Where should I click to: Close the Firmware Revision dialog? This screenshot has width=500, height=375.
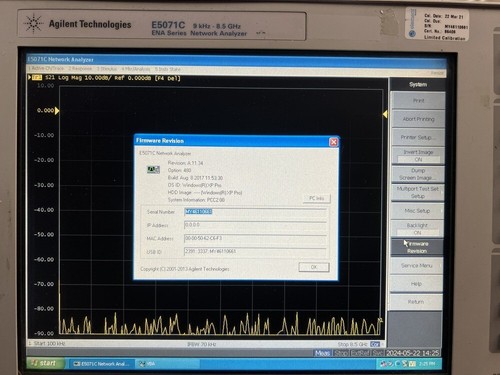(x=333, y=142)
